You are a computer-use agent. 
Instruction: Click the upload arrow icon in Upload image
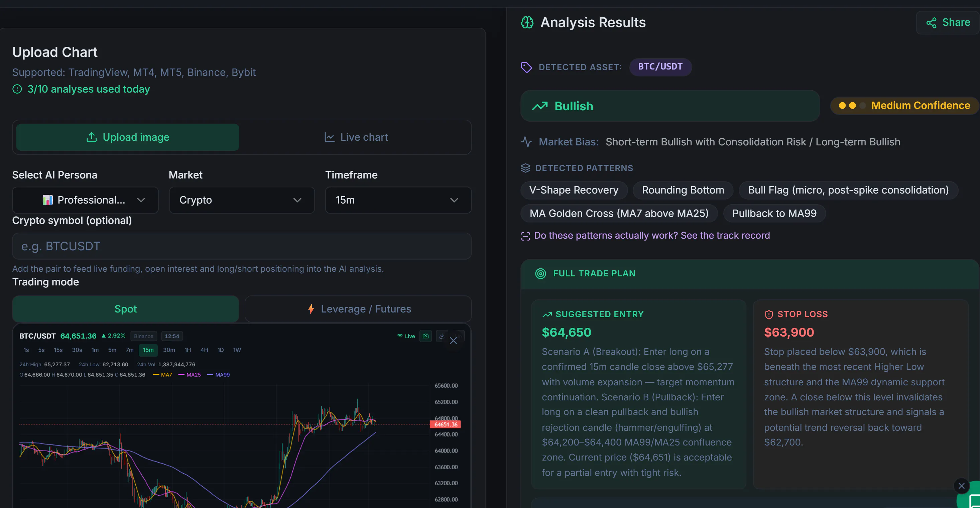coord(91,137)
